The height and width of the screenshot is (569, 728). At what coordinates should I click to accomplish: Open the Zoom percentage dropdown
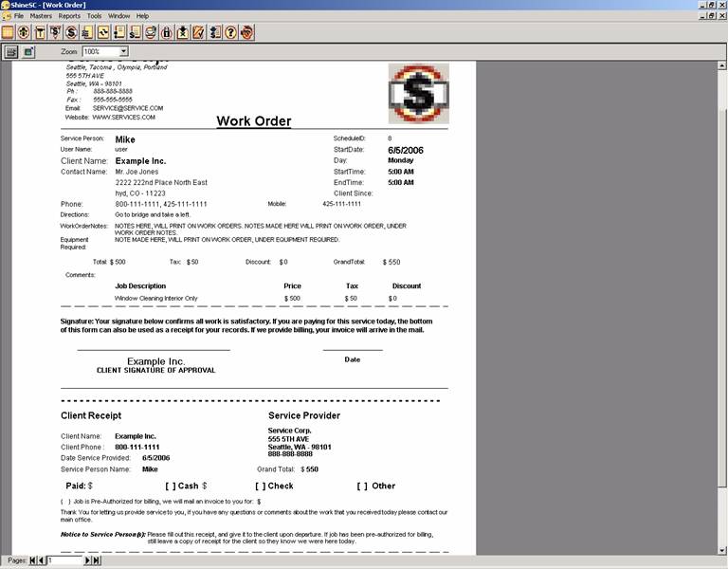pos(123,51)
